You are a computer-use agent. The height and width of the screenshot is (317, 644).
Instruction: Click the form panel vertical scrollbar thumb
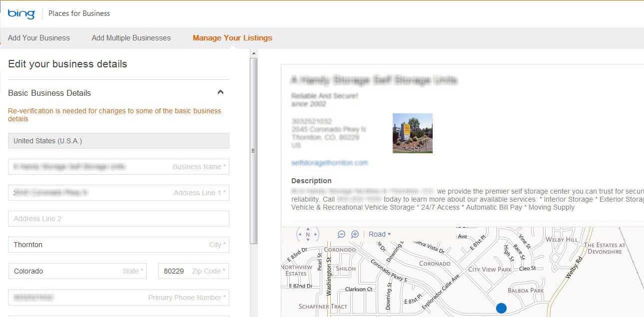click(253, 151)
